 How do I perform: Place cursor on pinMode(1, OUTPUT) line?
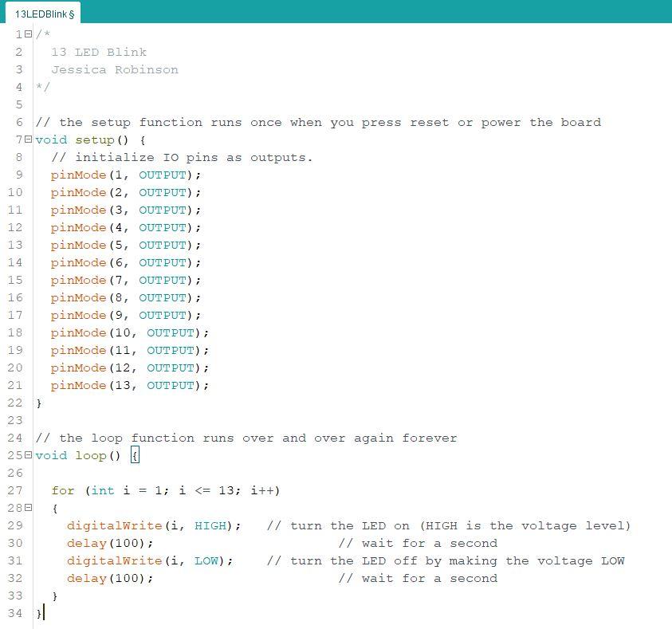pyautogui.click(x=126, y=175)
